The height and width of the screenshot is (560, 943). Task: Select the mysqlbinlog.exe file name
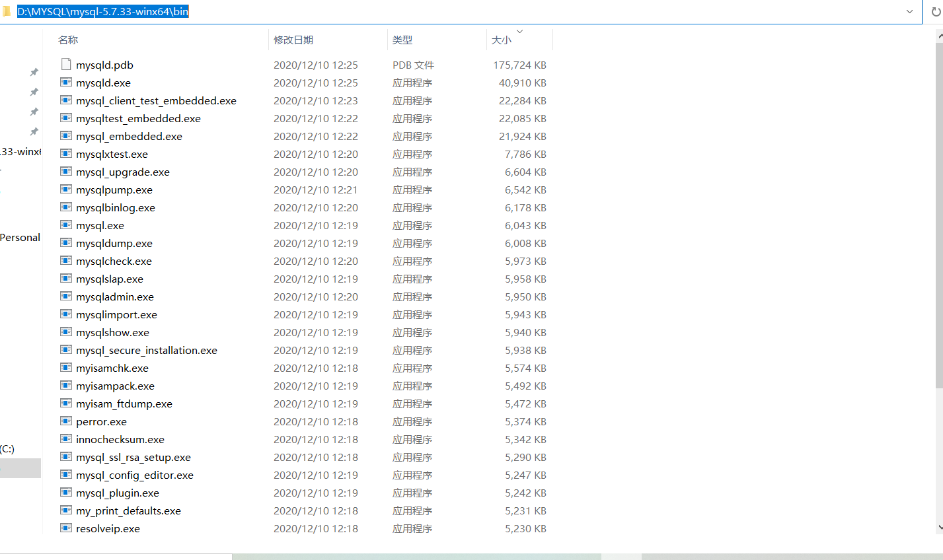coord(116,207)
